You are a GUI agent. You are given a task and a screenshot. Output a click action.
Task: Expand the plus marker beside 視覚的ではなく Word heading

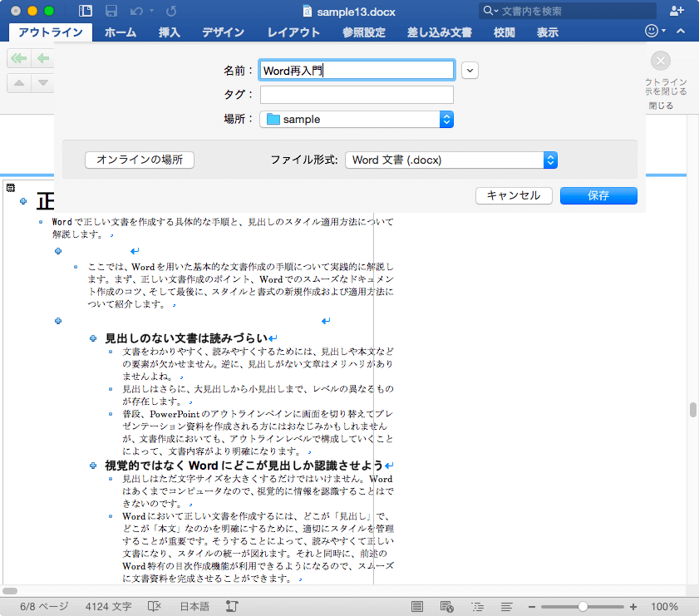pos(93,466)
